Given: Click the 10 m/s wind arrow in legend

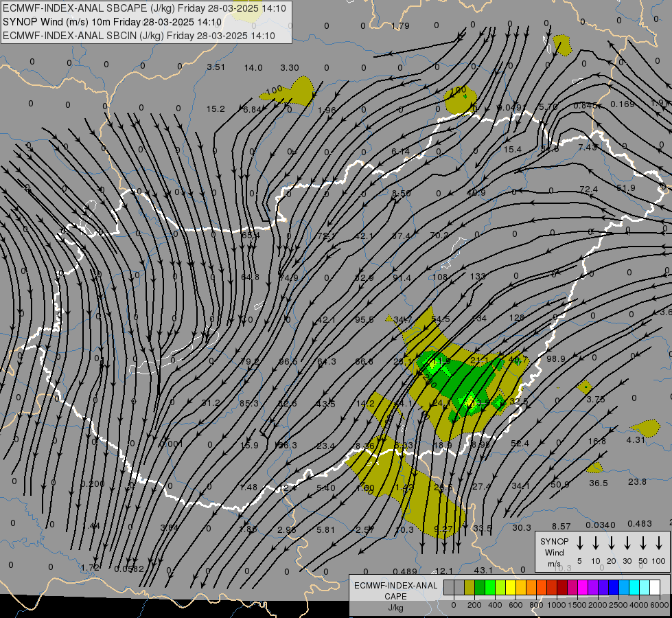Looking at the screenshot, I should (x=595, y=542).
